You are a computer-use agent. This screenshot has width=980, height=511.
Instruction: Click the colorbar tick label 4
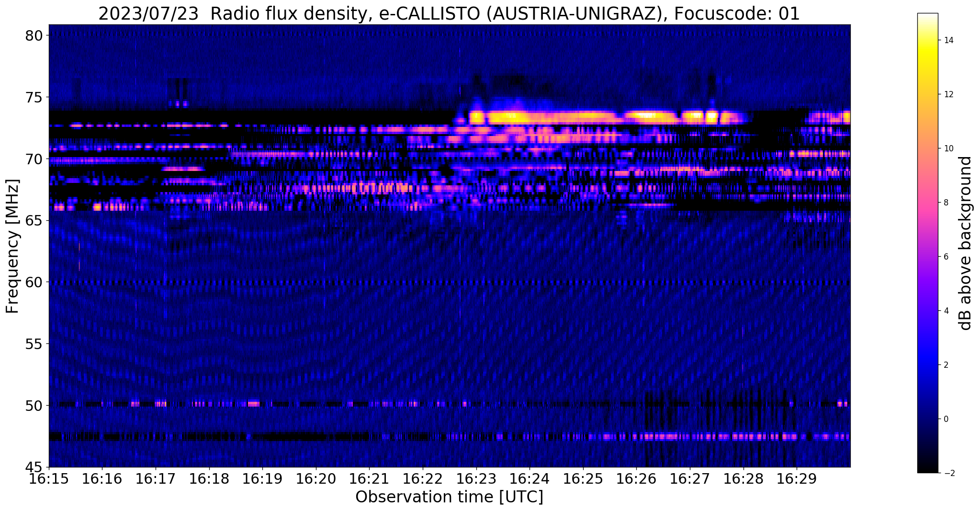pyautogui.click(x=946, y=311)
